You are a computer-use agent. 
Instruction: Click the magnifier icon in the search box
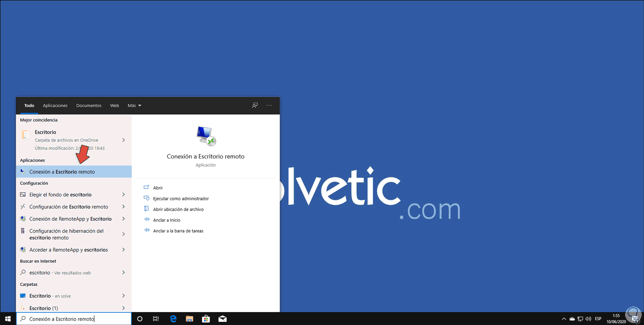click(x=23, y=319)
